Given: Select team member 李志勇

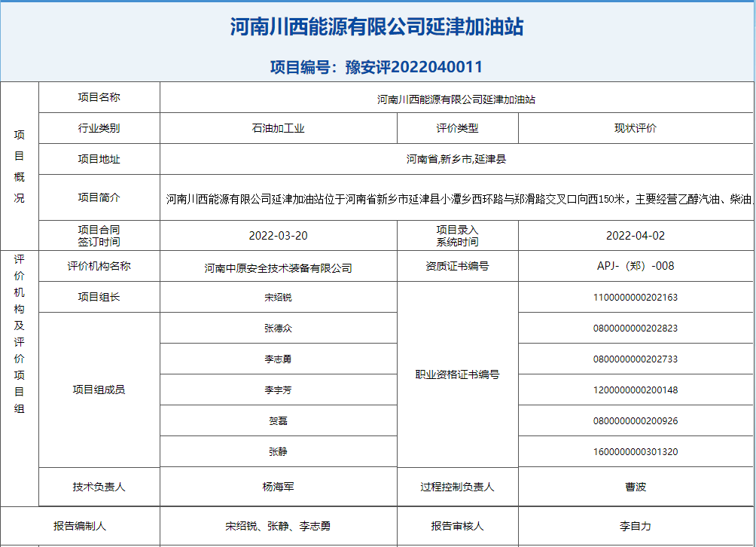Looking at the screenshot, I should [278, 359].
